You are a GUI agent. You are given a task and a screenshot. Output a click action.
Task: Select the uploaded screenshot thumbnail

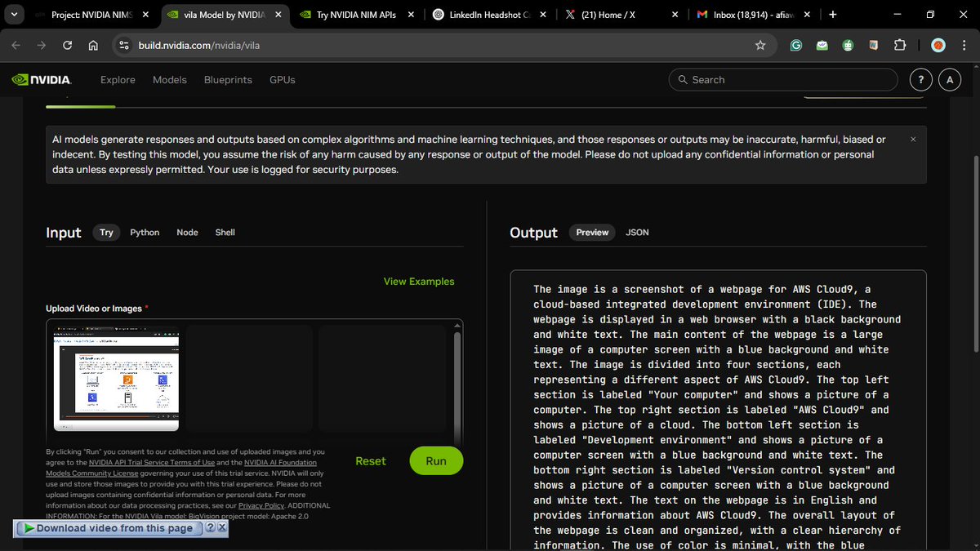tap(116, 378)
